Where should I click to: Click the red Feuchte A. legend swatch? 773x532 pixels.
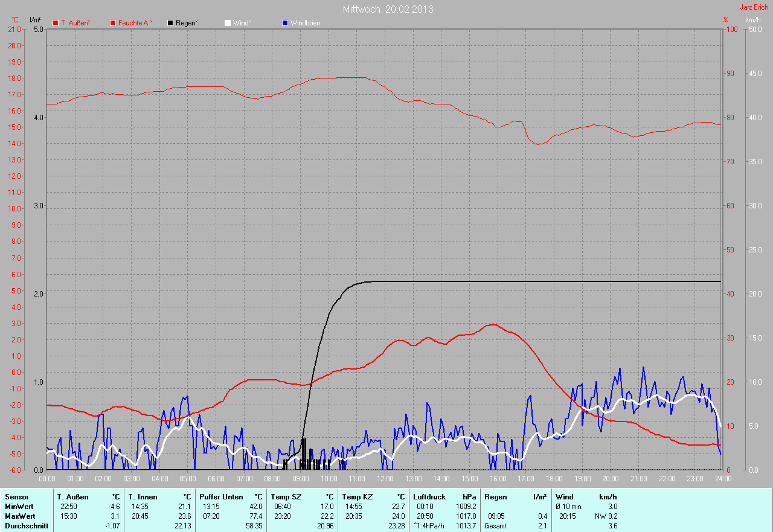[113, 23]
